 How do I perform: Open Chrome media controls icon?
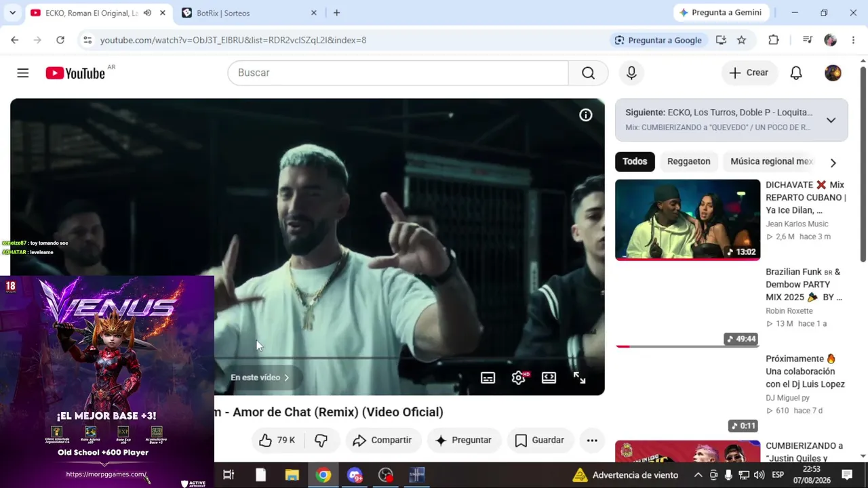[807, 40]
